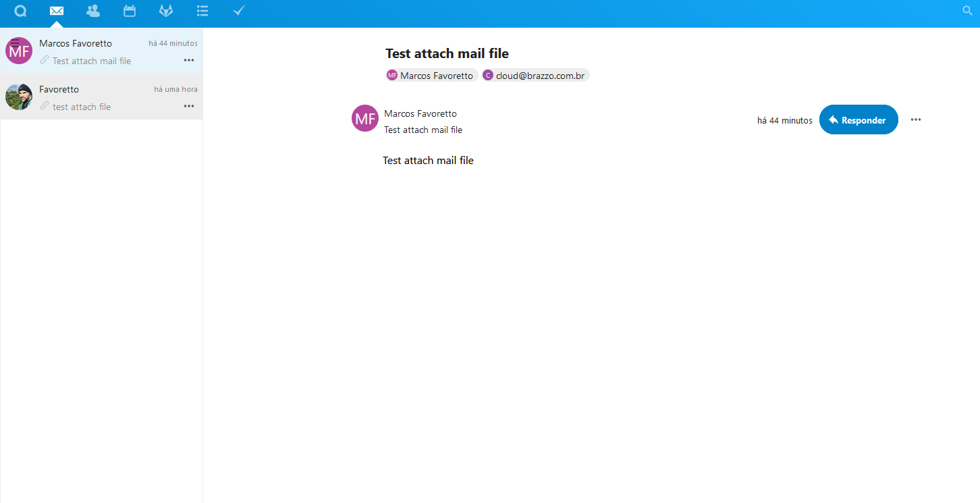
Task: Click the message body text 'Test attach mail file'
Action: [428, 161]
